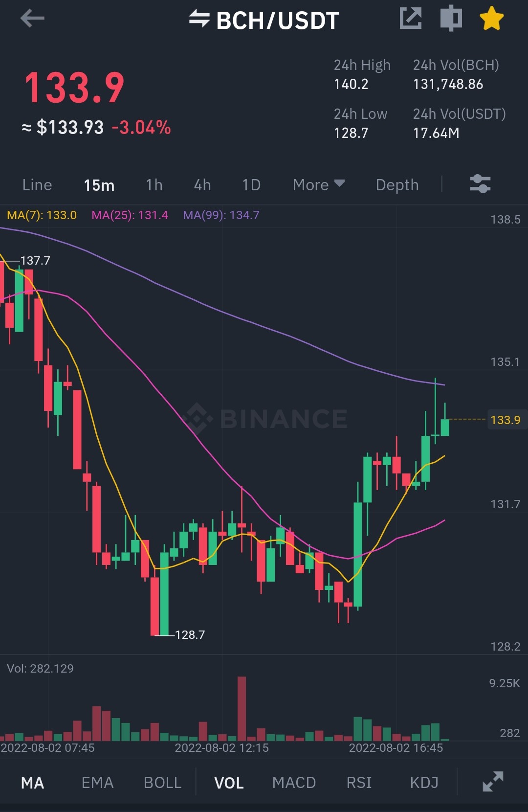
Task: Tap the 9.25K volume axis label
Action: pos(505,683)
